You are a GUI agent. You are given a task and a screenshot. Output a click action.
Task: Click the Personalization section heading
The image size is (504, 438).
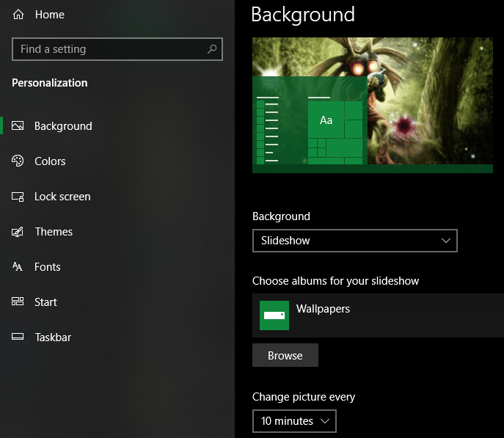tap(49, 83)
